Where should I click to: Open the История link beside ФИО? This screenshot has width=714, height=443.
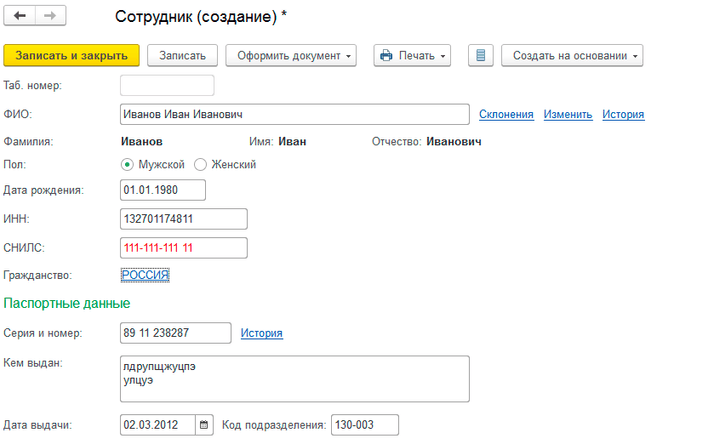(623, 115)
